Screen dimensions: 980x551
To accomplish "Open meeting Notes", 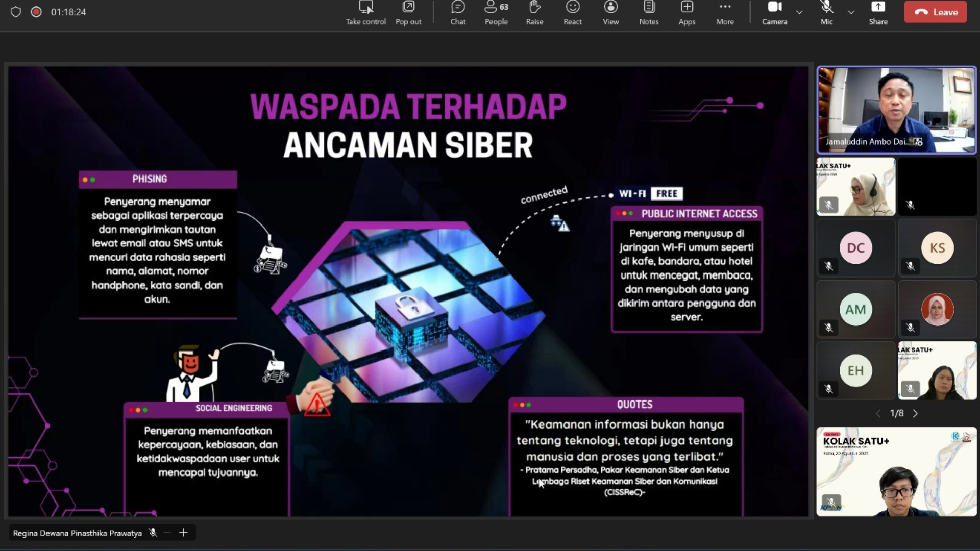I will (x=649, y=13).
